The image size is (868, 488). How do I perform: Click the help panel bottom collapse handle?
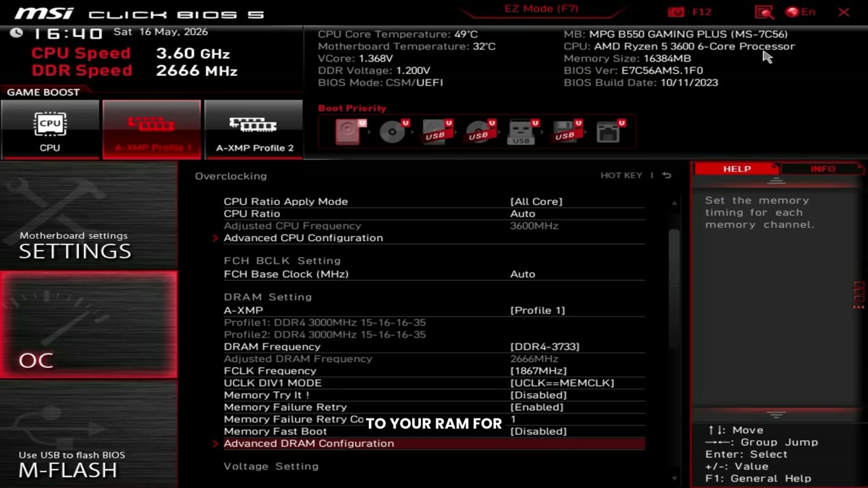[x=776, y=415]
